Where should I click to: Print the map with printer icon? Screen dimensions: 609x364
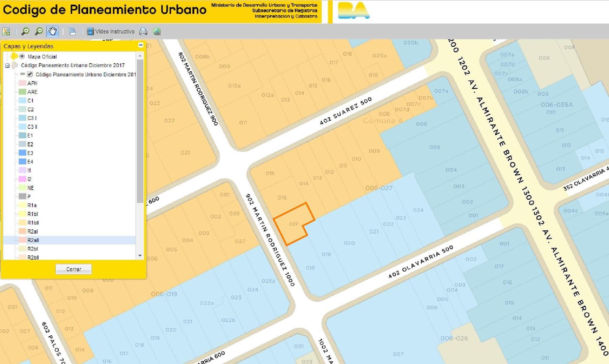coord(143,31)
